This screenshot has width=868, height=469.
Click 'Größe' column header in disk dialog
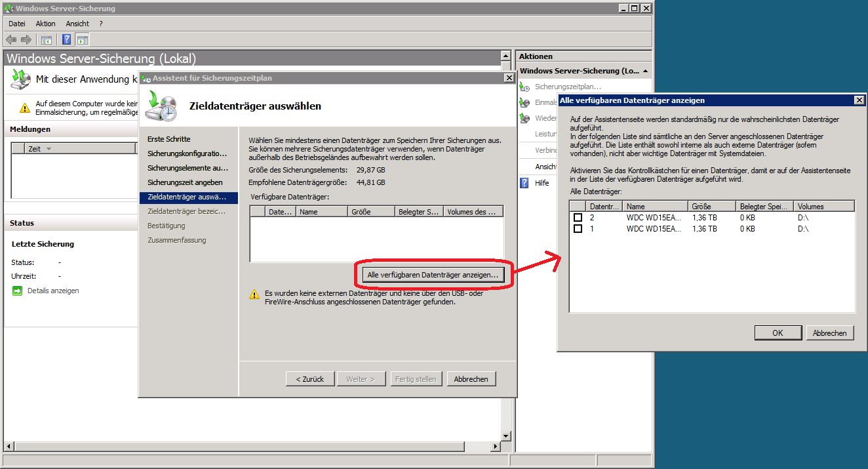[711, 206]
